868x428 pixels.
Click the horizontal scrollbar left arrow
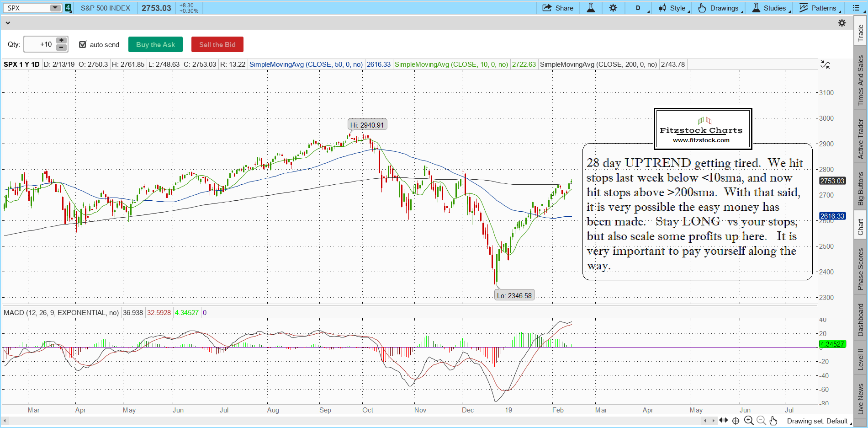coord(5,420)
